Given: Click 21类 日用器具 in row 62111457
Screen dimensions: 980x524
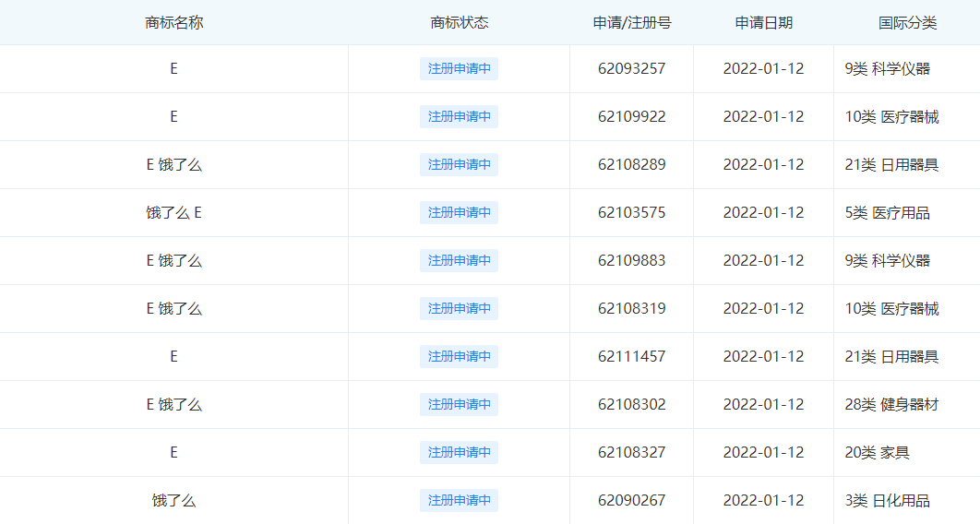Looking at the screenshot, I should 892,357.
